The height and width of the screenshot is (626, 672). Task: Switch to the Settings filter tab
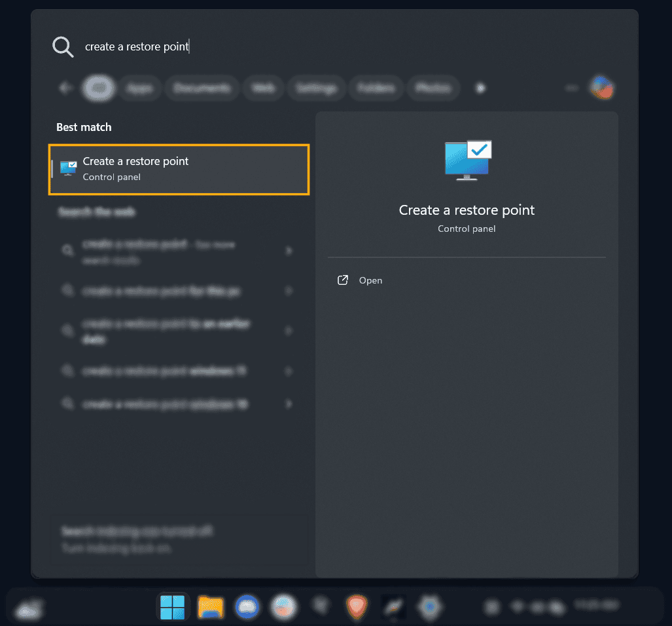[x=316, y=87]
